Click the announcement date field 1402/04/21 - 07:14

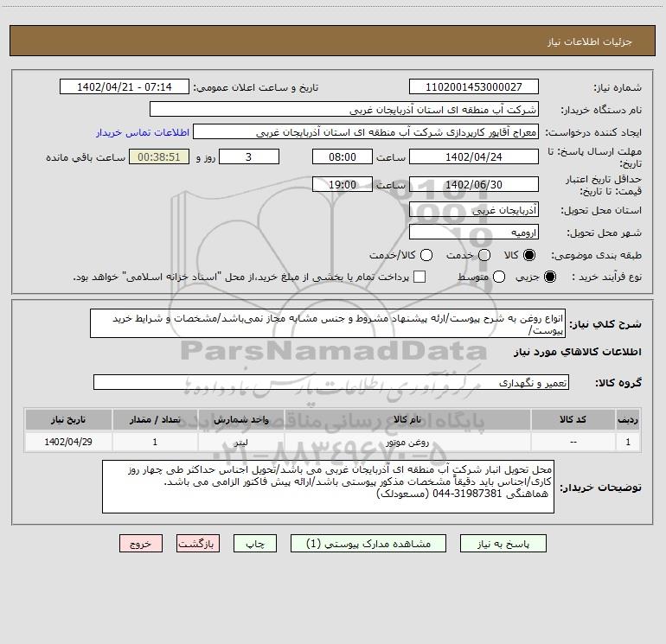(125, 86)
